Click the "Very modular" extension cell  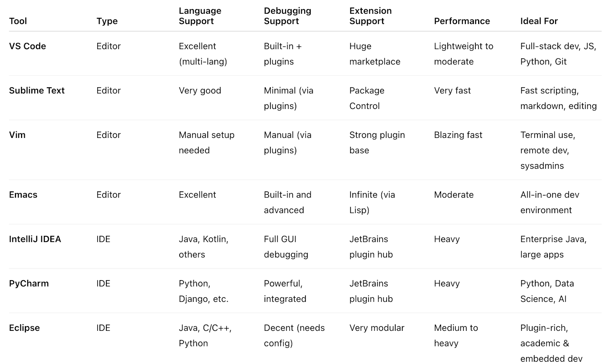click(x=377, y=328)
